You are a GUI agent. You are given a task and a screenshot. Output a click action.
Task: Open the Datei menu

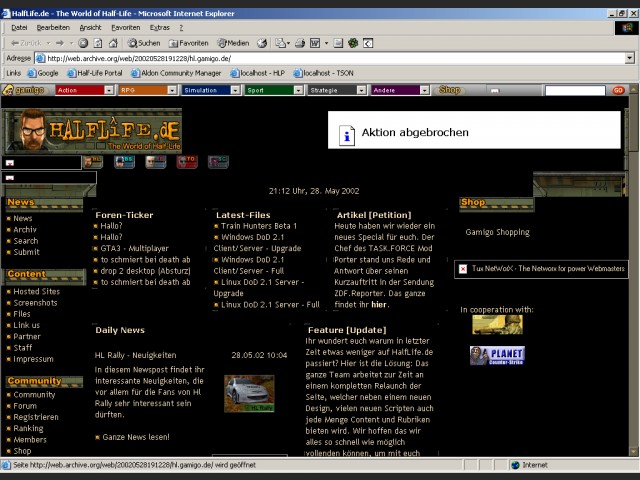[x=19, y=28]
